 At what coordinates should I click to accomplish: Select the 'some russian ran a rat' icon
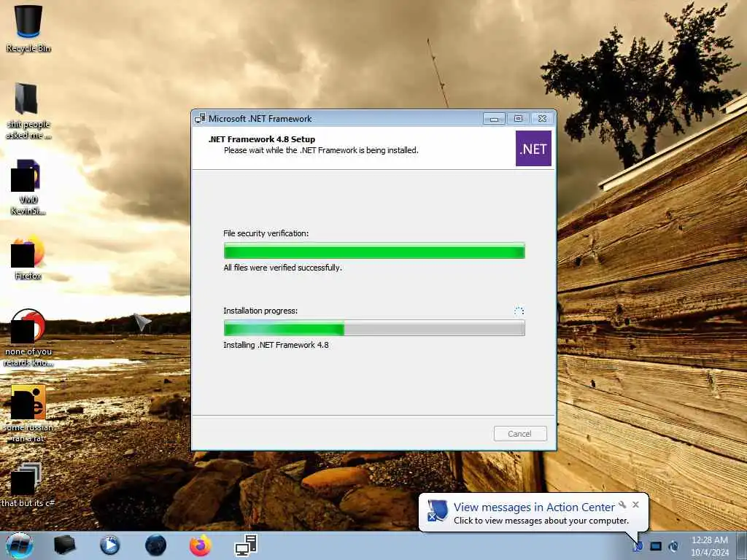click(x=28, y=414)
